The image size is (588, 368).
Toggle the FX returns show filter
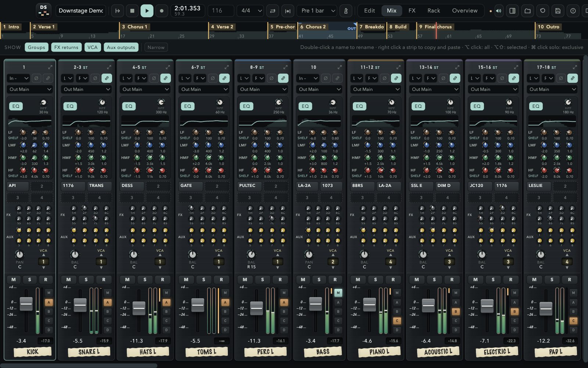[x=66, y=47]
